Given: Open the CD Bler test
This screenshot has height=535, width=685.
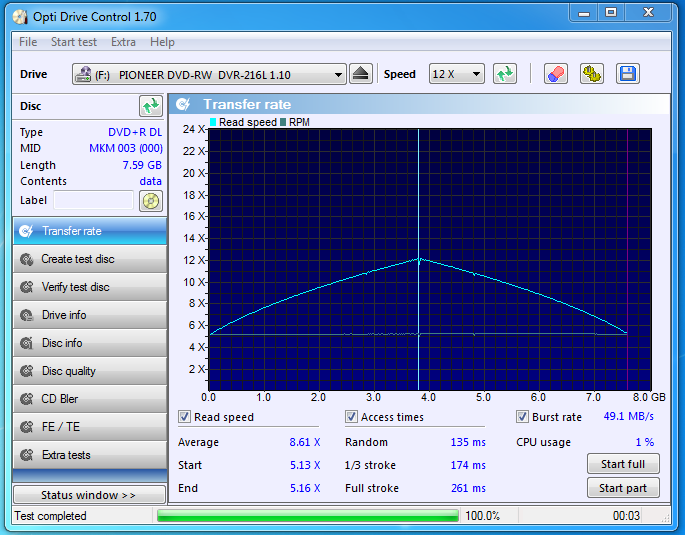Looking at the screenshot, I should tap(90, 399).
